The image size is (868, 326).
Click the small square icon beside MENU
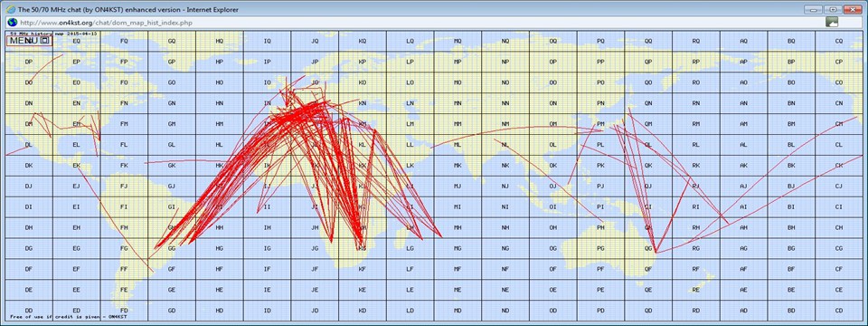[x=45, y=41]
